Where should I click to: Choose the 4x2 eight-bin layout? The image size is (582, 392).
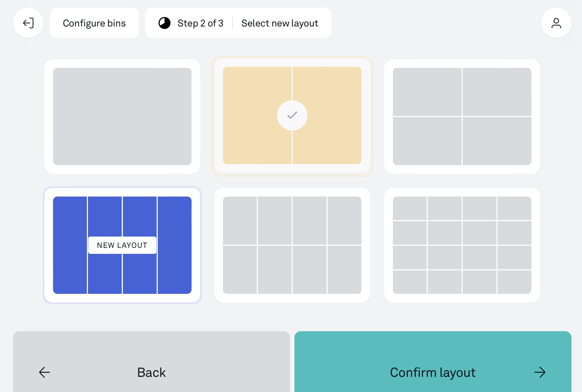click(x=292, y=245)
